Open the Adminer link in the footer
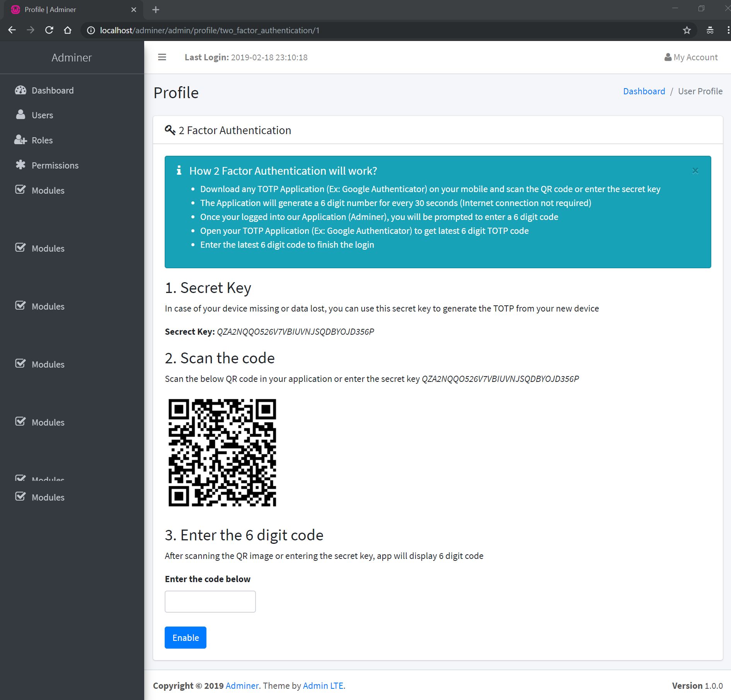 click(x=242, y=686)
